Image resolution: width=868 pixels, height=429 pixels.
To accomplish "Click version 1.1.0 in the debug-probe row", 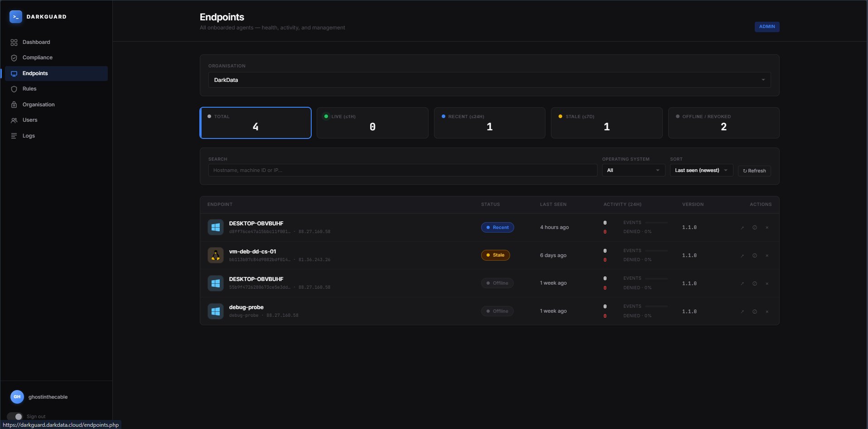I will (690, 311).
